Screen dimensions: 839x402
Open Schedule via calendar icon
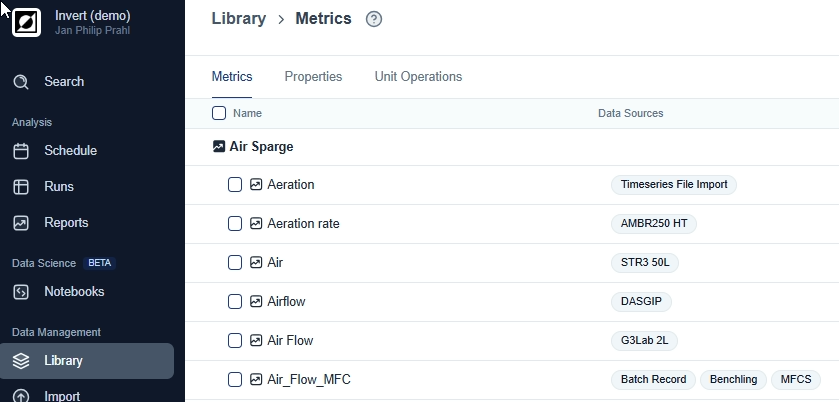click(21, 151)
